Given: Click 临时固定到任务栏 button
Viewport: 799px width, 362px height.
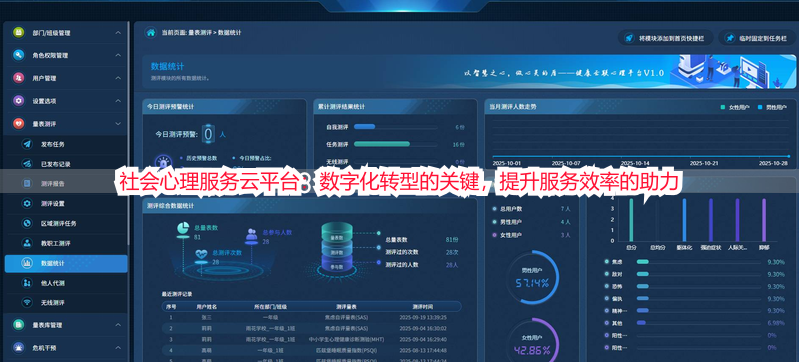Looking at the screenshot, I should coord(757,38).
